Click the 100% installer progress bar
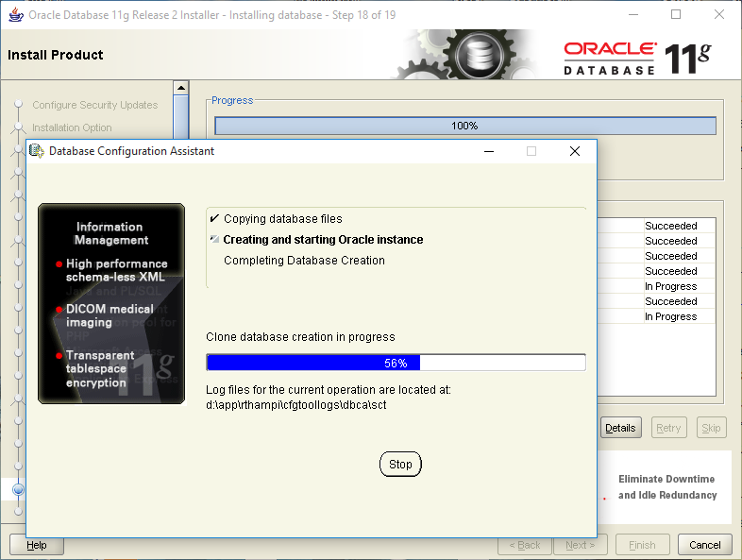Screen dimensions: 742x560 pos(465,126)
